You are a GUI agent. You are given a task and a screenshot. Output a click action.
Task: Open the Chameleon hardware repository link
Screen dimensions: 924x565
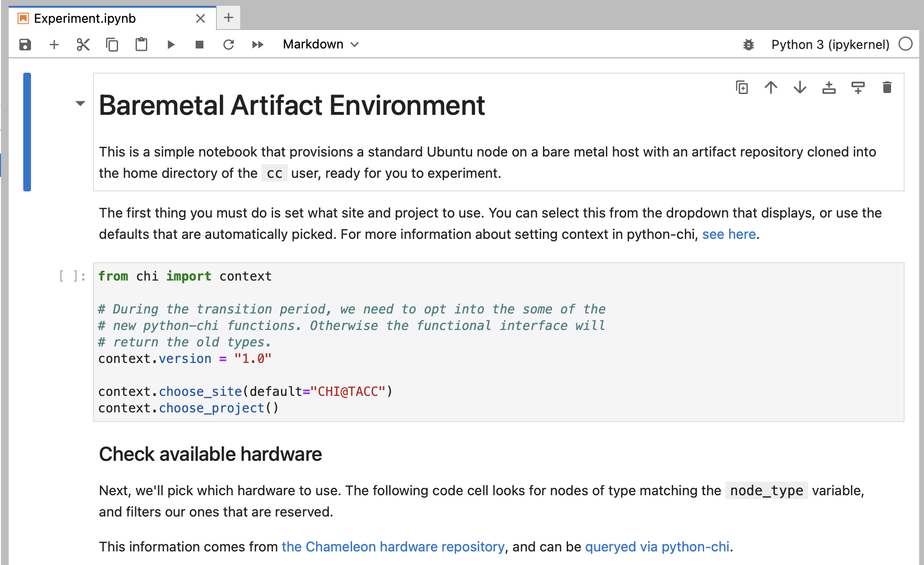tap(393, 547)
